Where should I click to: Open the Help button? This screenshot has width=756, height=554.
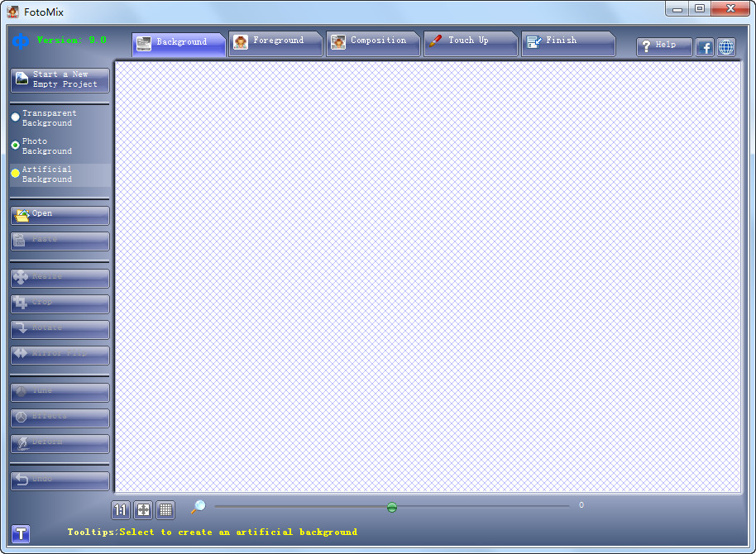664,47
